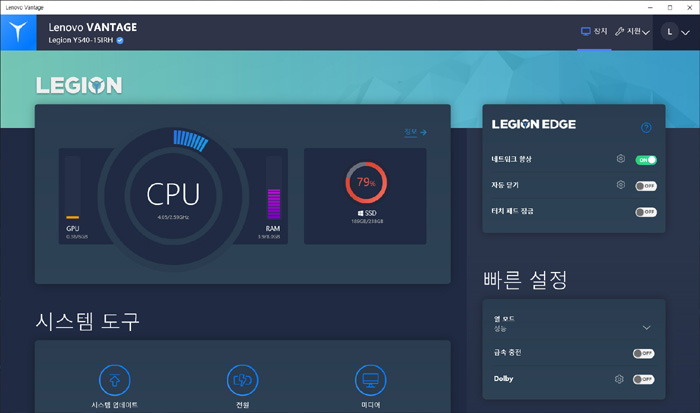Click the GPU usage bar
This screenshot has height=413, width=700.
(x=73, y=188)
